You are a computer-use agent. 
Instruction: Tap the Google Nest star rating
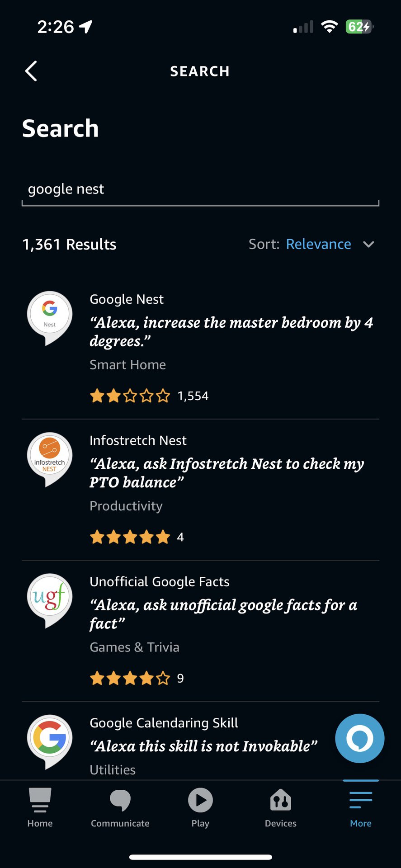(x=130, y=396)
